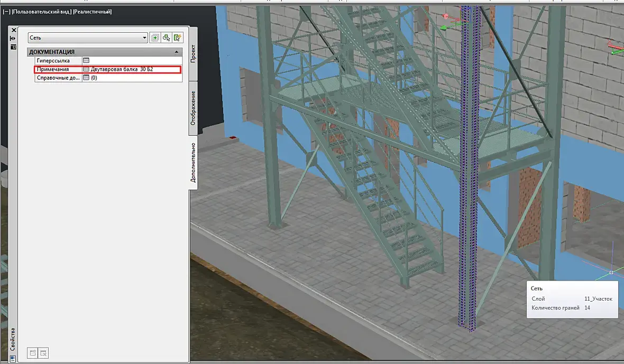Image resolution: width=624 pixels, height=364 pixels.
Task: Click the Свойства palette icon at bottom-left
Action: [x=12, y=359]
